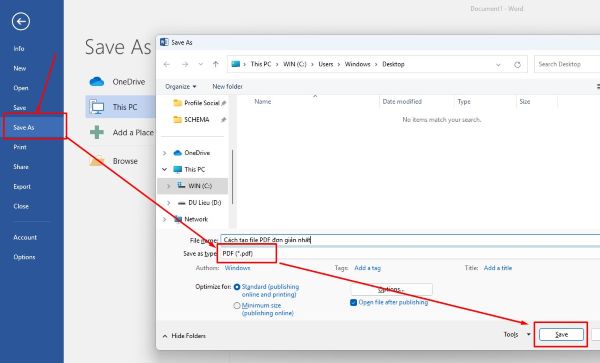Collapse This PC in the navigation tree
This screenshot has height=363, width=600.
pyautogui.click(x=165, y=169)
